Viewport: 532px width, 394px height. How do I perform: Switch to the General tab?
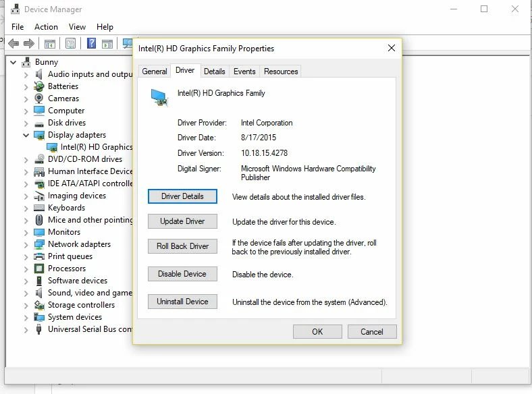pyautogui.click(x=155, y=72)
